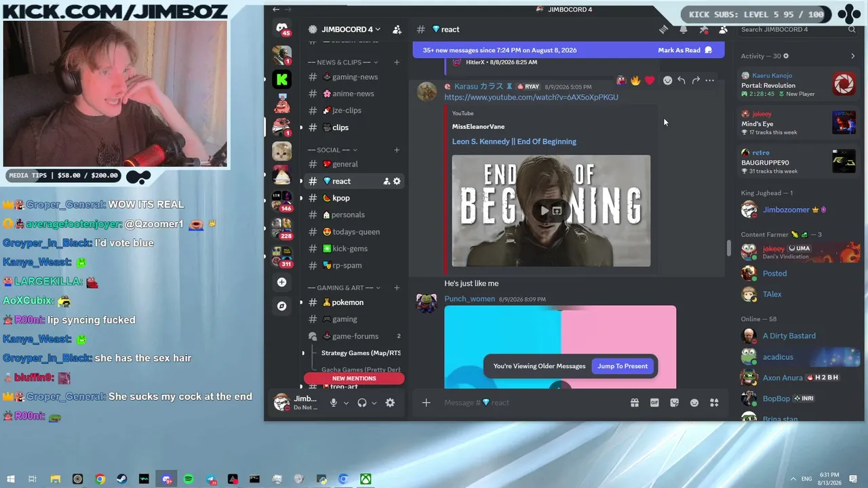Show pinned messages in react channel
Viewport: 868px width, 488px height.
704,29
